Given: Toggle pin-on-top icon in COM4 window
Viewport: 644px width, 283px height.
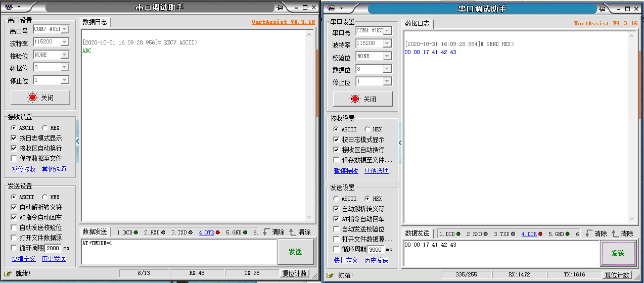Looking at the screenshot, I should click(603, 9).
